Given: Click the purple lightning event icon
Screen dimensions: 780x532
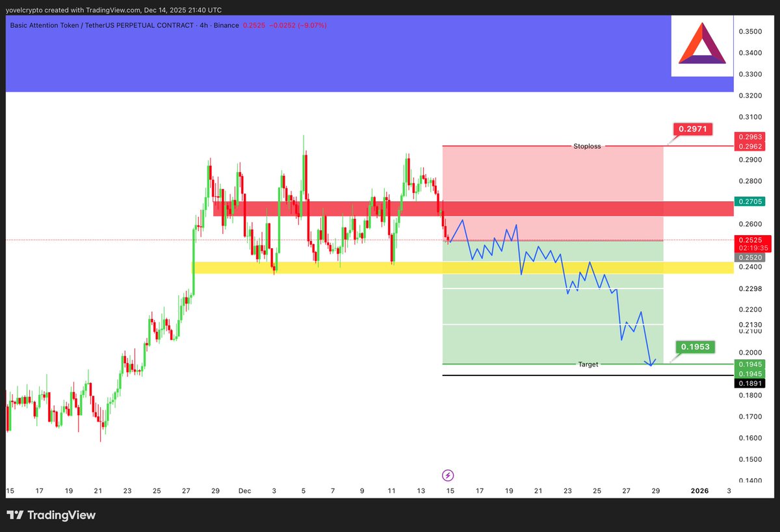Looking at the screenshot, I should (447, 475).
